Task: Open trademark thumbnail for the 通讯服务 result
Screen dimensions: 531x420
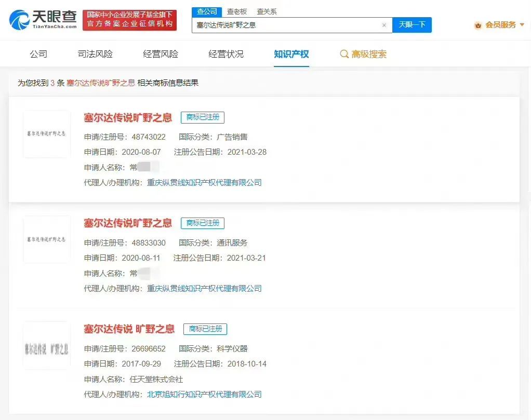Action: (x=46, y=239)
